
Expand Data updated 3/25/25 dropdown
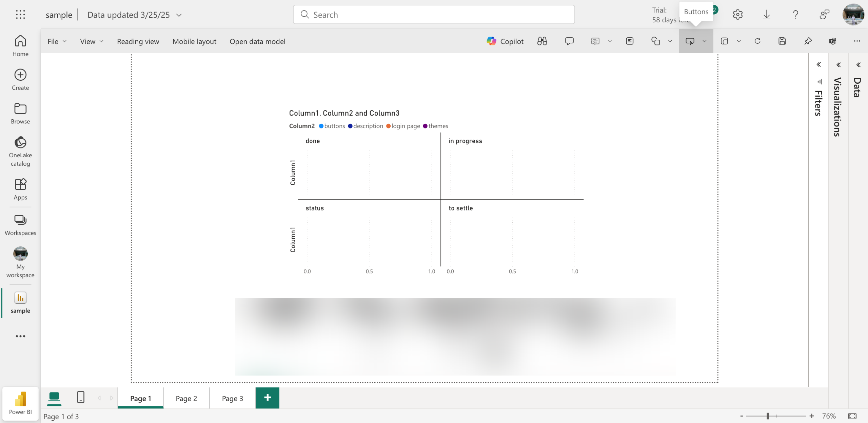point(179,15)
